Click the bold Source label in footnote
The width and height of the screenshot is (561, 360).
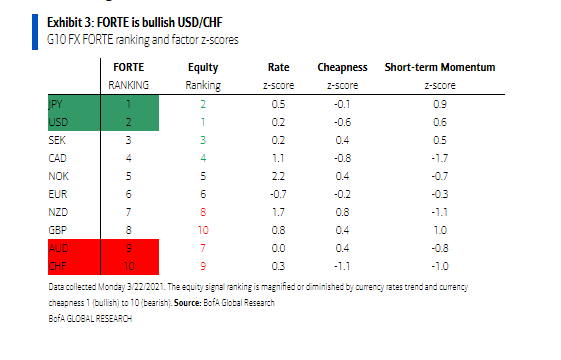pyautogui.click(x=188, y=303)
